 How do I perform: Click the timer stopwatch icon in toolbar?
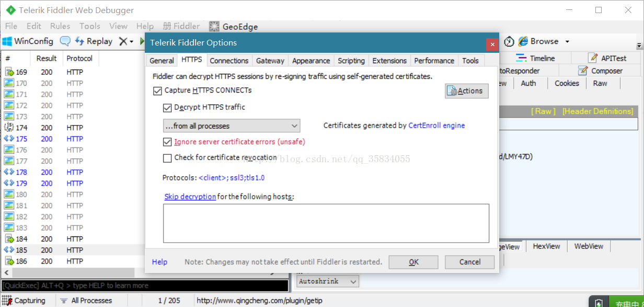click(x=509, y=41)
